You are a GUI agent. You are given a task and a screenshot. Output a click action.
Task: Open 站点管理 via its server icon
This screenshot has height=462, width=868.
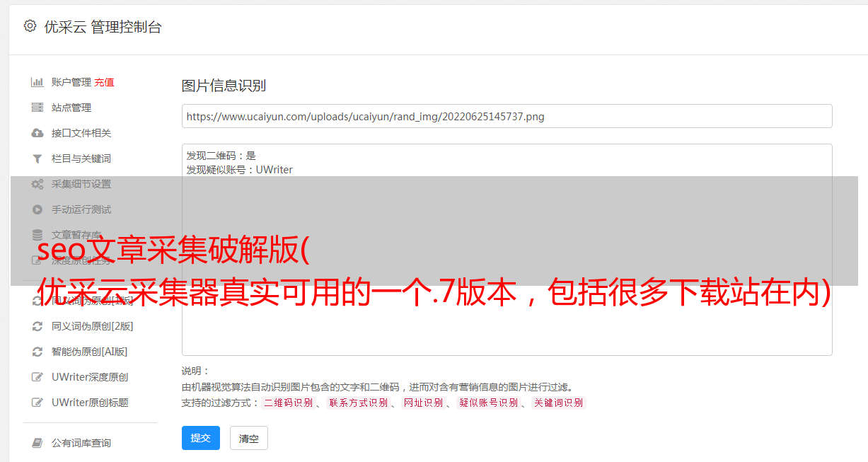click(37, 108)
